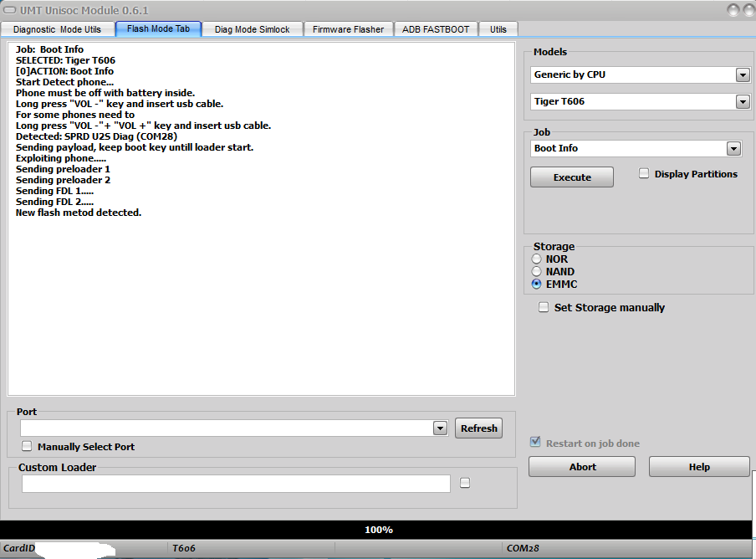Click the Boot Info job field text
The width and height of the screenshot is (756, 559).
point(556,149)
